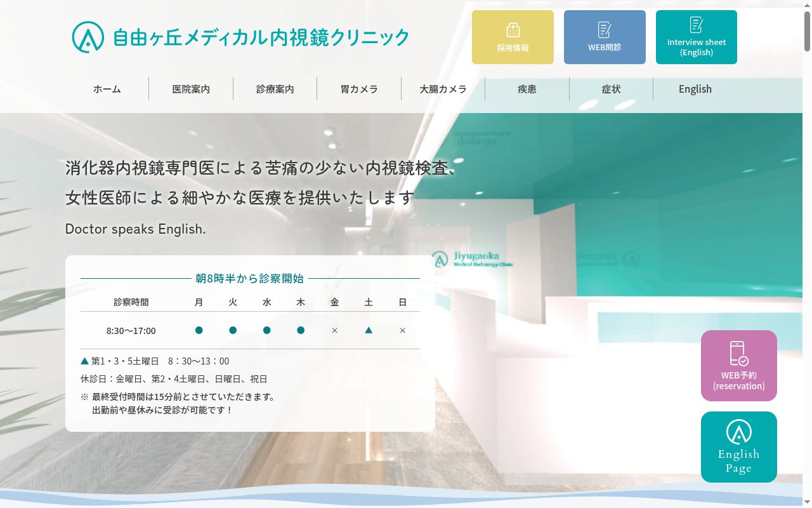The width and height of the screenshot is (812, 508).
Task: Click the Saturday triangle mark in schedule
Action: [369, 330]
